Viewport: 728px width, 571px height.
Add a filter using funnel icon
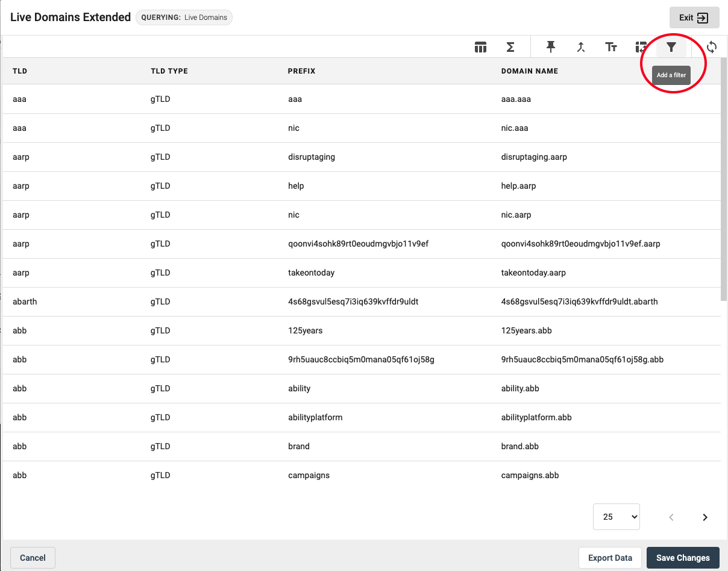(x=671, y=47)
